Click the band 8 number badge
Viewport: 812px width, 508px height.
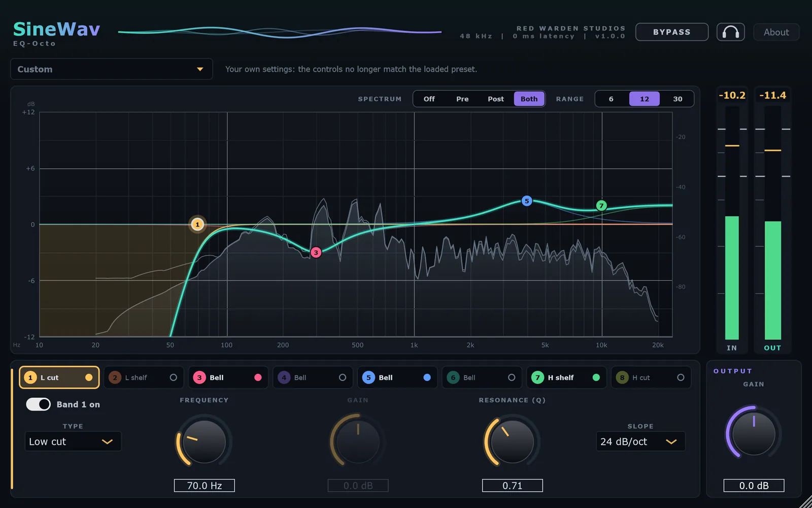[622, 377]
